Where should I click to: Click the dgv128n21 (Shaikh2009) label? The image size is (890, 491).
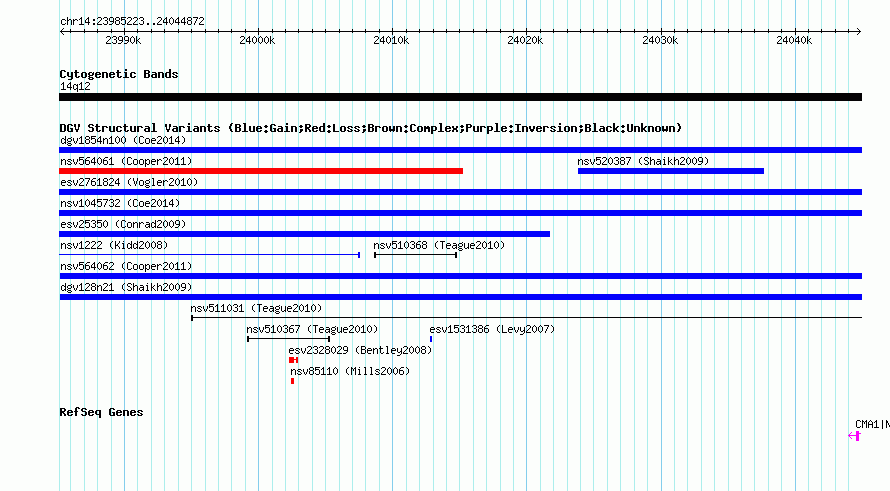pyautogui.click(x=126, y=287)
